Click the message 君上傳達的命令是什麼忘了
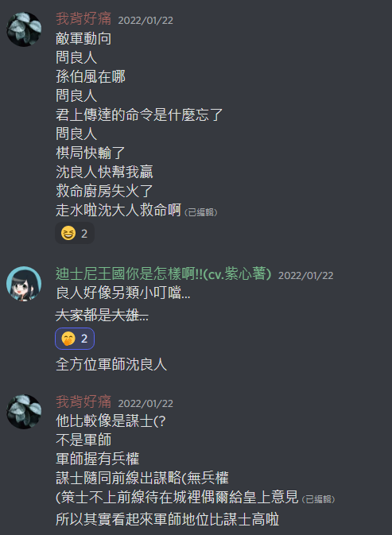 [139, 114]
